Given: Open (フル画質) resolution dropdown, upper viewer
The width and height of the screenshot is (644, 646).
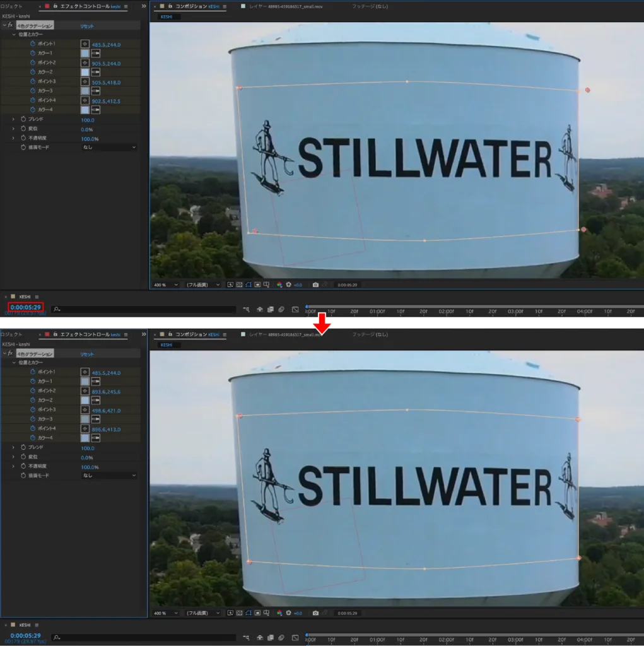Looking at the screenshot, I should (x=202, y=285).
